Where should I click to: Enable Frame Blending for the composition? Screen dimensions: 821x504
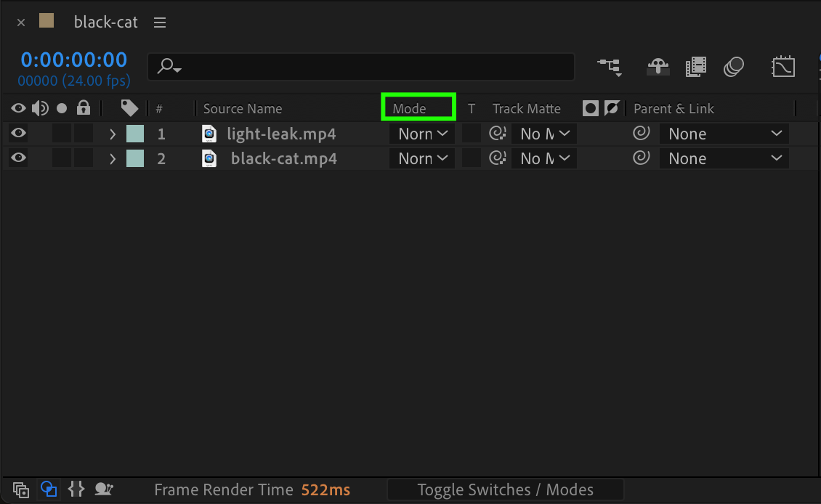pos(695,67)
